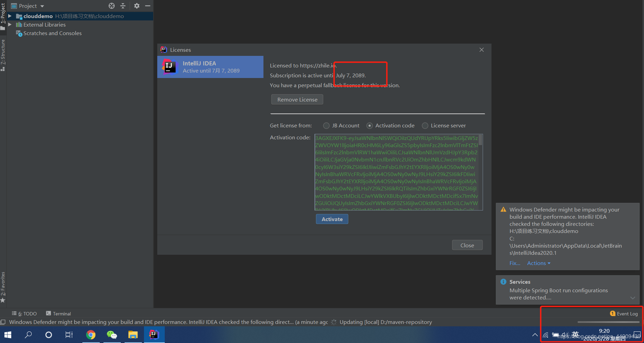The width and height of the screenshot is (644, 343).
Task: Click the Fix... link in Defender notification
Action: coord(515,263)
